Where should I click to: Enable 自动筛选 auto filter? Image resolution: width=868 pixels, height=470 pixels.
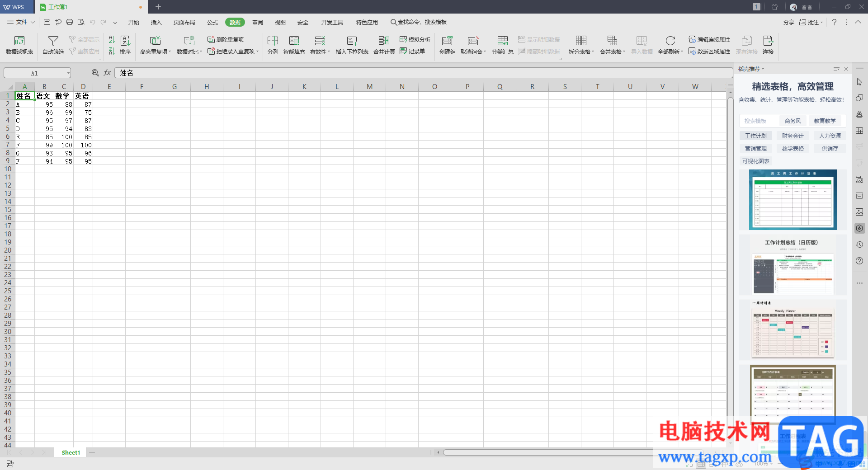53,45
